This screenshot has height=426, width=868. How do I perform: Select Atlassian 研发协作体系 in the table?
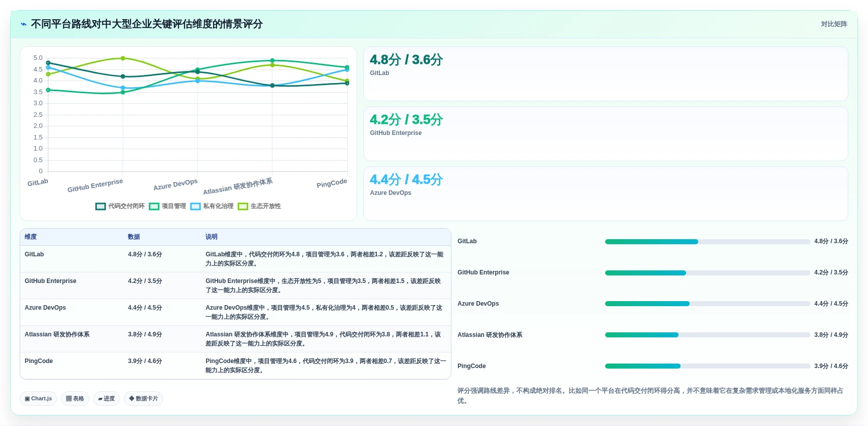pyautogui.click(x=57, y=335)
